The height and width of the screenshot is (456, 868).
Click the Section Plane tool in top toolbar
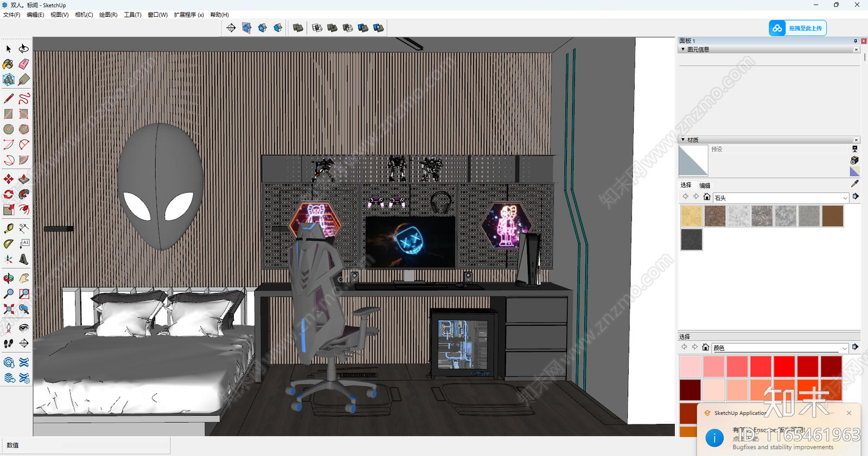[231, 28]
